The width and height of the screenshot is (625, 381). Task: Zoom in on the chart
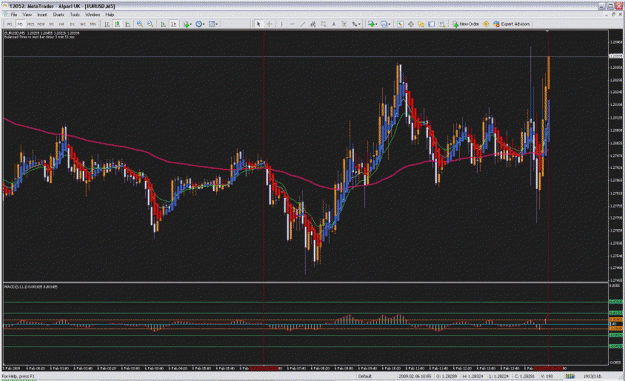click(x=140, y=24)
